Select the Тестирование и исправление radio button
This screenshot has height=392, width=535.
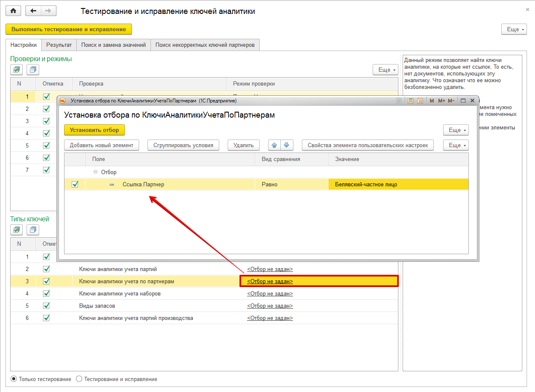pos(79,379)
